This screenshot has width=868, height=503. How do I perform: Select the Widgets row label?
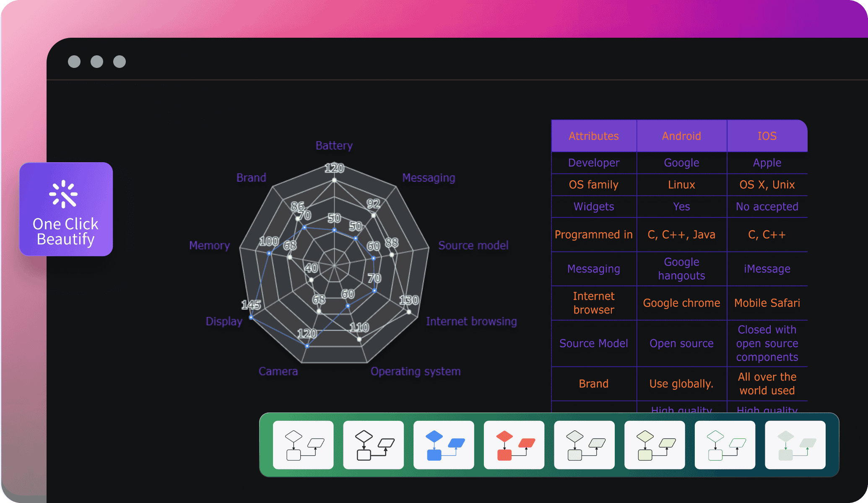(x=594, y=206)
